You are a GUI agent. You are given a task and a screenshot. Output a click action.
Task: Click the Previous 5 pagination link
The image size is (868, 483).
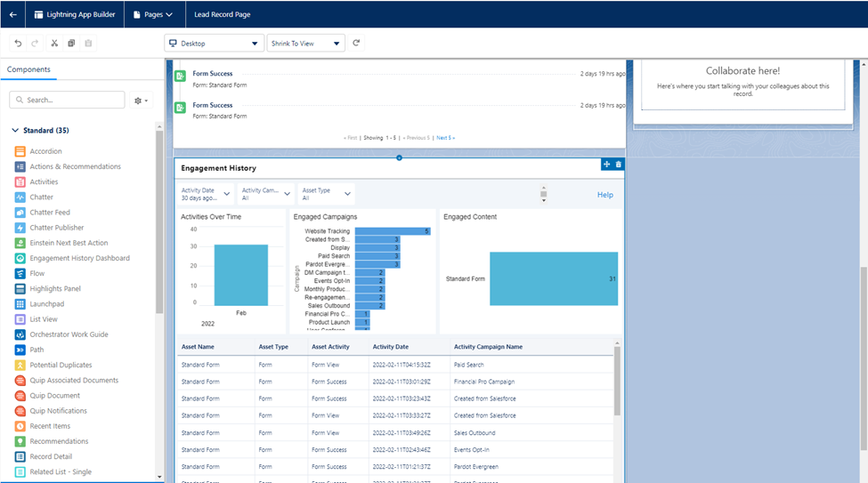(417, 138)
